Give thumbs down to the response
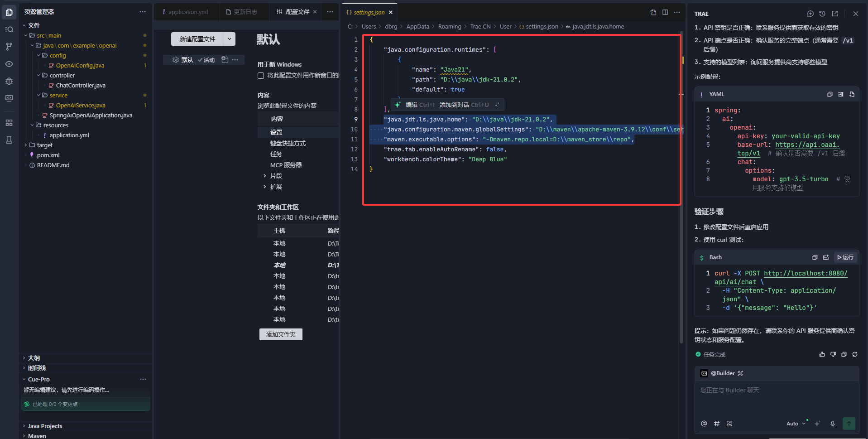 click(x=833, y=354)
